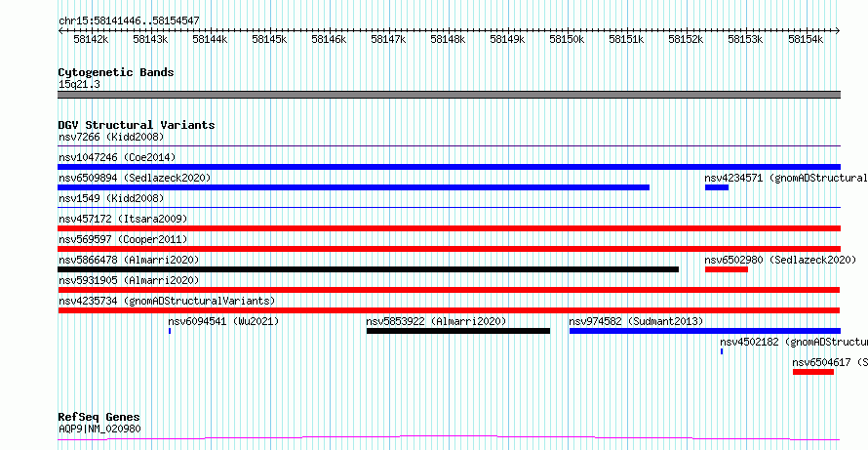This screenshot has width=868, height=450.
Task: Open the DGV Structural Variants track heading
Action: [x=137, y=125]
